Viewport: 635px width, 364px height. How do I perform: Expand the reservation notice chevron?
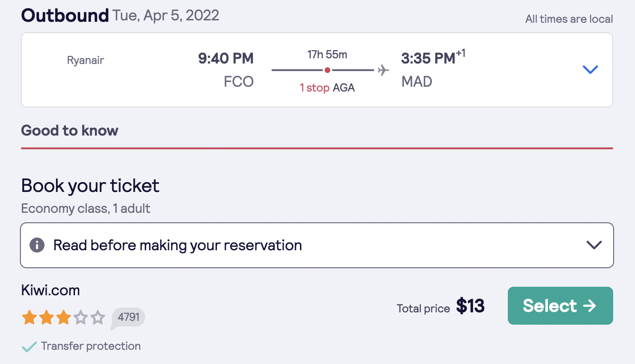click(x=594, y=245)
